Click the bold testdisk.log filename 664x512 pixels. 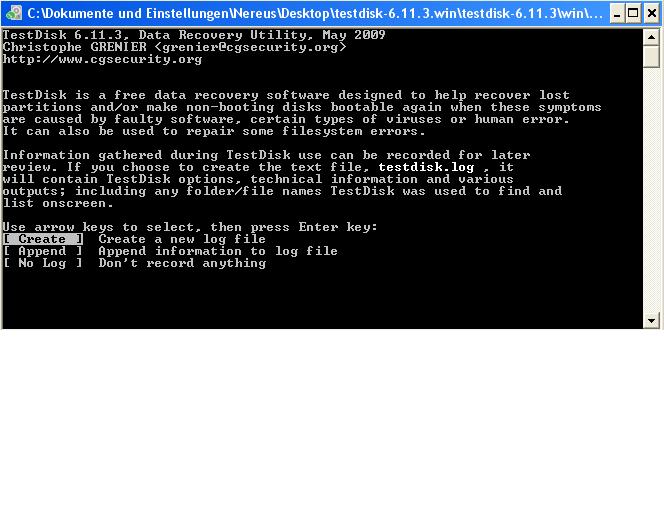tap(426, 167)
